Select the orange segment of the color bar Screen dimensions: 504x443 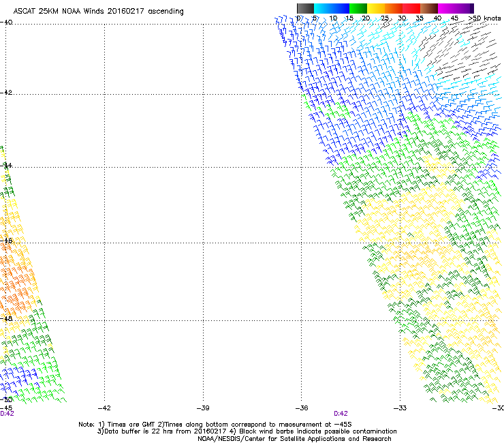tap(394, 8)
